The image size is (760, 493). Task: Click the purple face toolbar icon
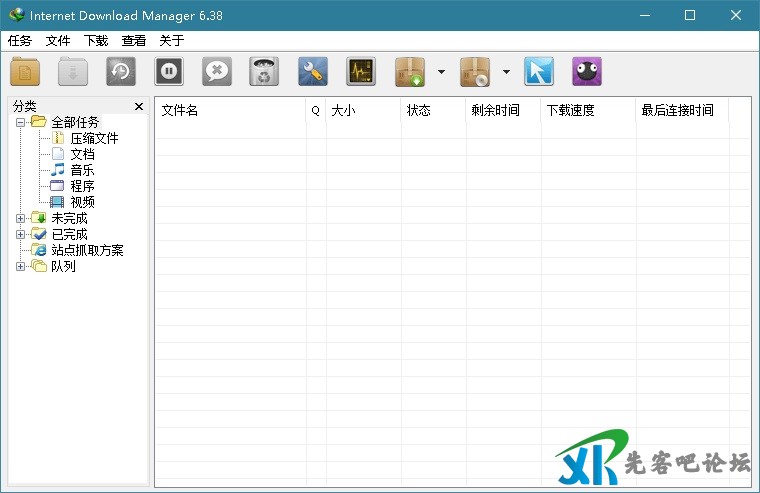pyautogui.click(x=587, y=72)
